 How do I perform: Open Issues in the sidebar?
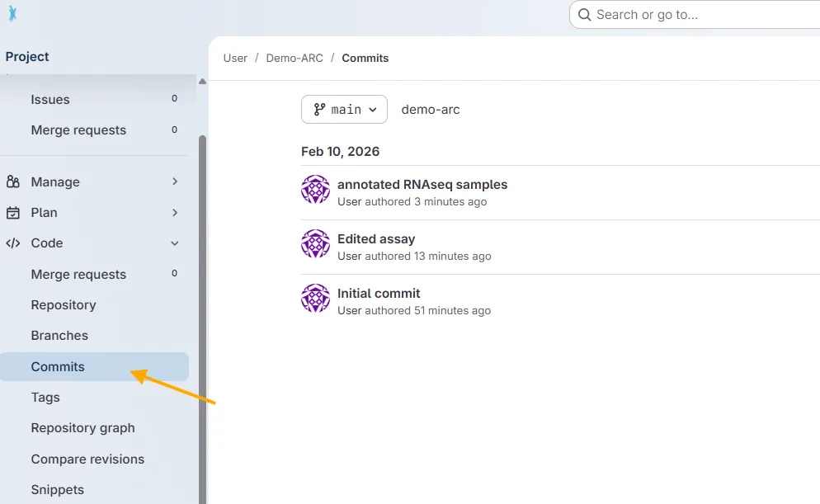(50, 100)
